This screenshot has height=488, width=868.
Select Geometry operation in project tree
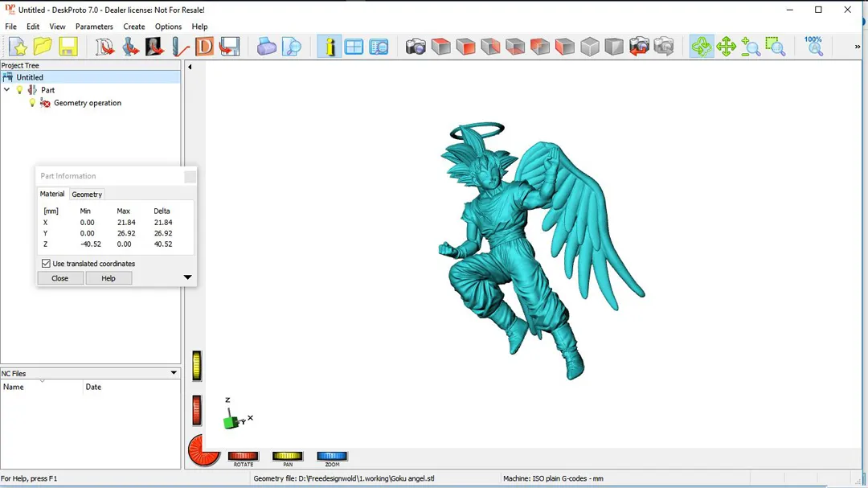click(x=88, y=103)
